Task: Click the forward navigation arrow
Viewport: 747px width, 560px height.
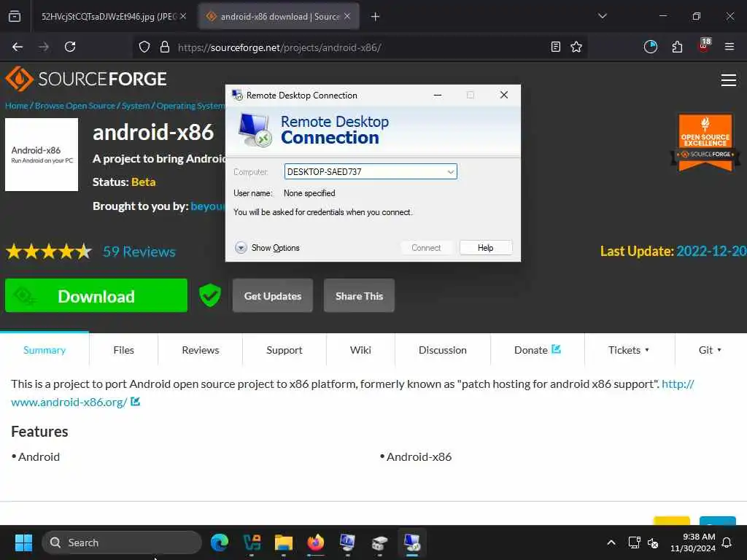Action: point(44,47)
